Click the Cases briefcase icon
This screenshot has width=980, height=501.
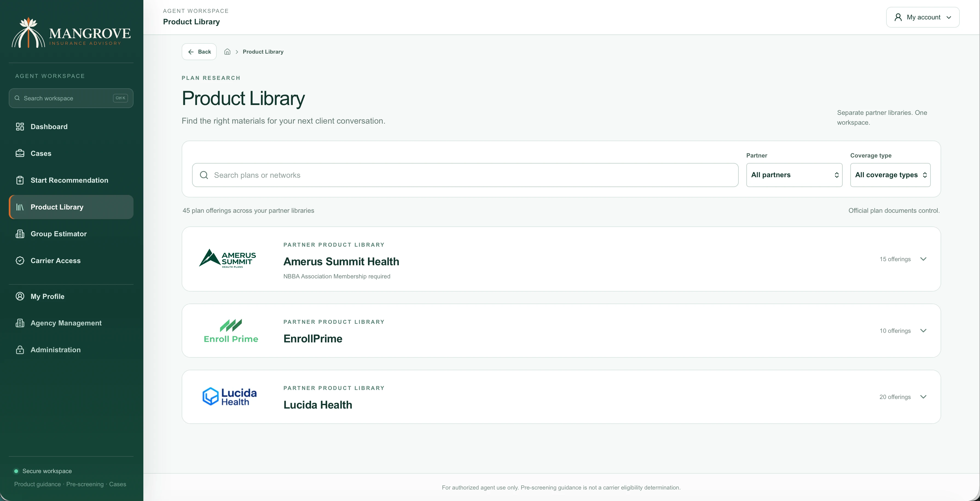20,153
